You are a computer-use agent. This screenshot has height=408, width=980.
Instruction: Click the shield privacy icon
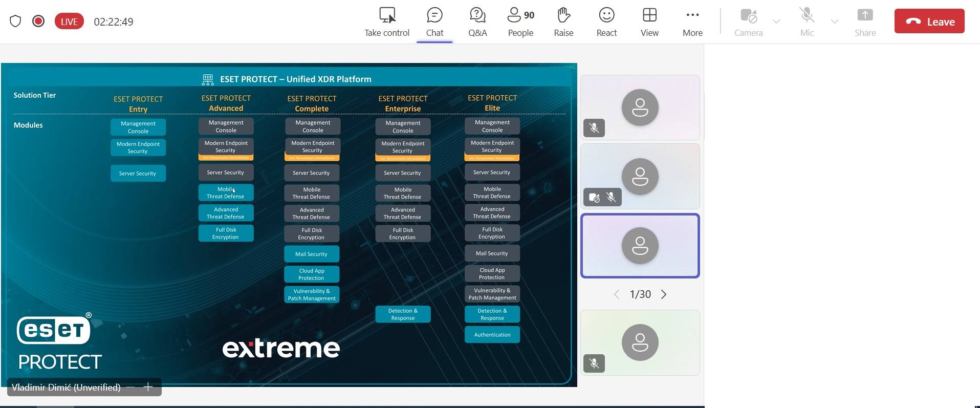click(x=15, y=21)
